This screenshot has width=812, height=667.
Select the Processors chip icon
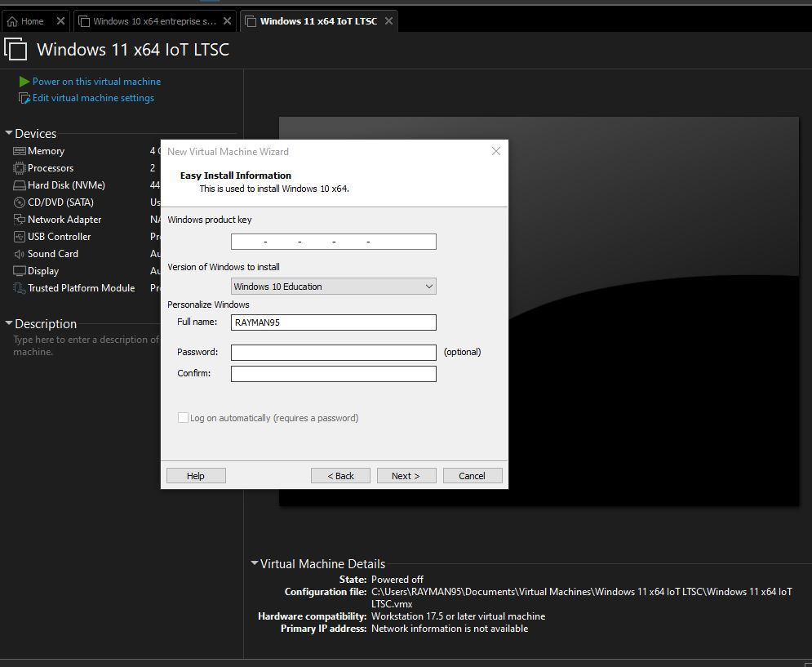(x=20, y=168)
